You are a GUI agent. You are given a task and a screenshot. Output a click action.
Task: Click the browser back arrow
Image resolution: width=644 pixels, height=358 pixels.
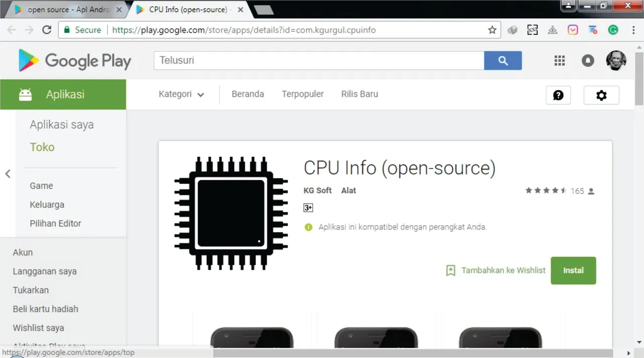(x=12, y=30)
